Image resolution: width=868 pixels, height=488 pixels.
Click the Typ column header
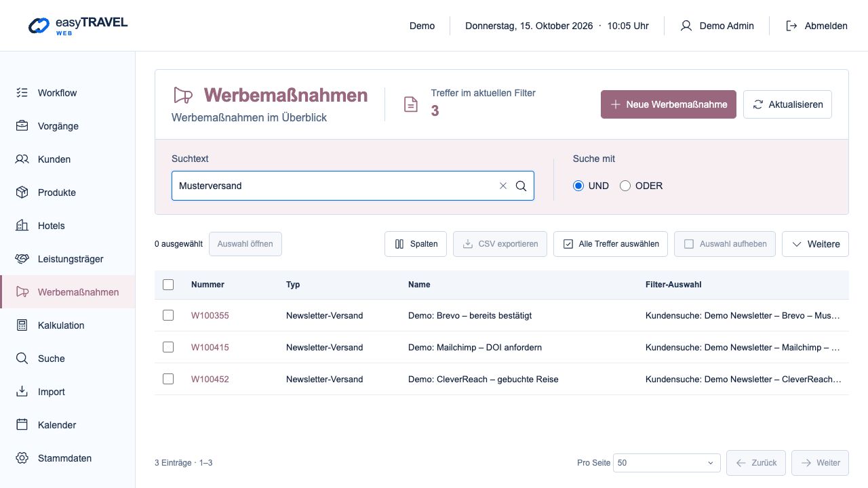(293, 285)
